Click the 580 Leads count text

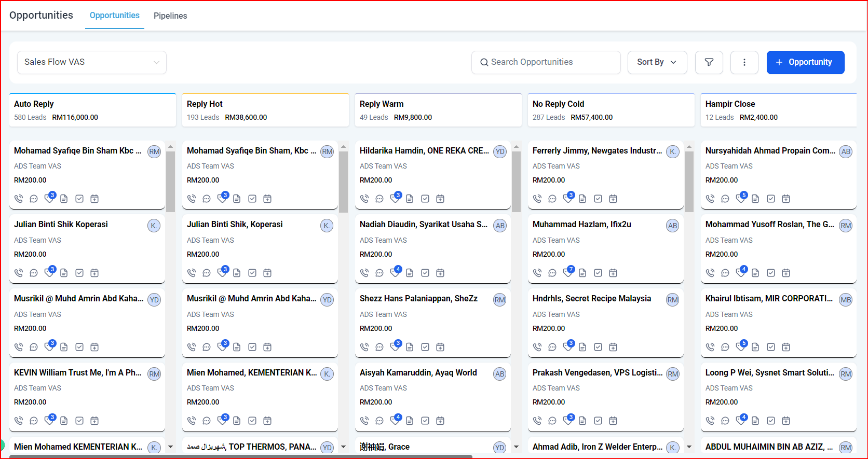point(30,117)
